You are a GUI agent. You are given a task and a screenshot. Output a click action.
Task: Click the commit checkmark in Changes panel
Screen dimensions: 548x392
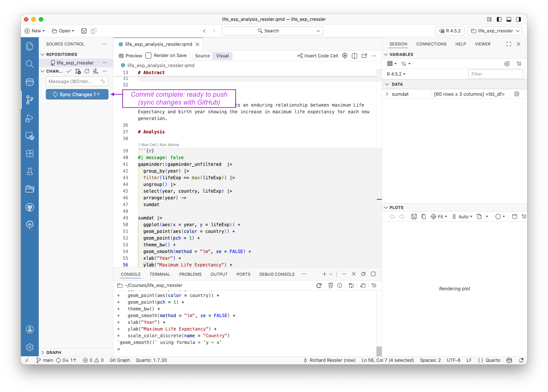click(69, 71)
